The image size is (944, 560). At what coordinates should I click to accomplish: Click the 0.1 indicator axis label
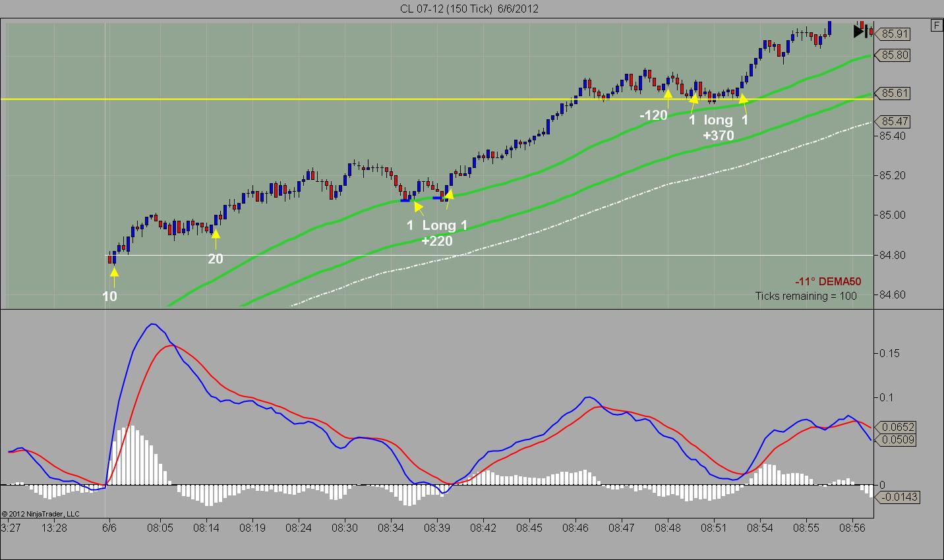[x=887, y=397]
